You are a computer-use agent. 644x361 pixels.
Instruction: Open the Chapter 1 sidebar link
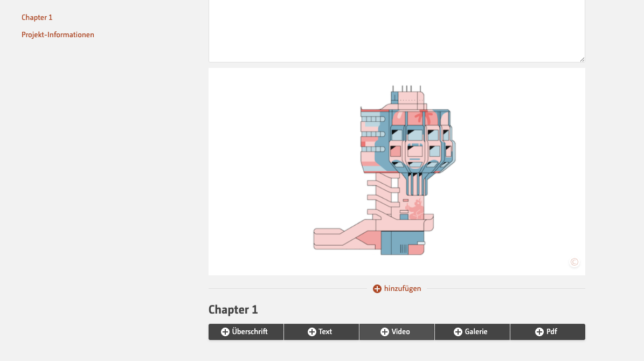click(x=37, y=17)
